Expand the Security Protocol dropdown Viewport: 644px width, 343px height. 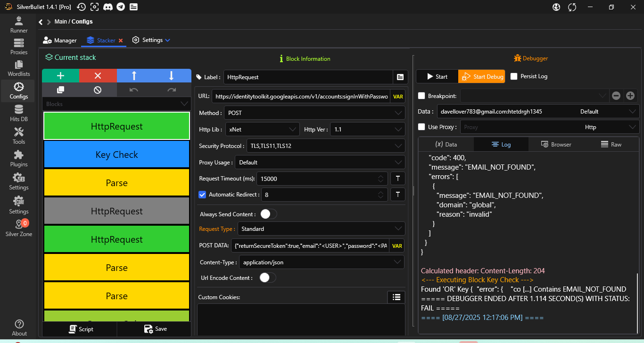tap(325, 146)
